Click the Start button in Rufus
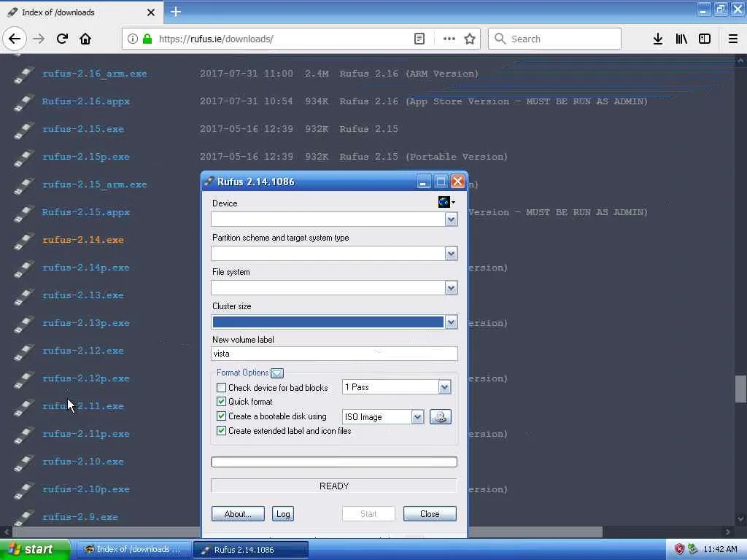747x560 pixels. [368, 514]
